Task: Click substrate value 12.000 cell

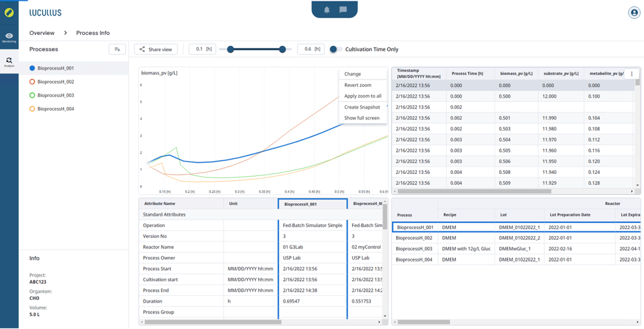Action: click(x=560, y=96)
